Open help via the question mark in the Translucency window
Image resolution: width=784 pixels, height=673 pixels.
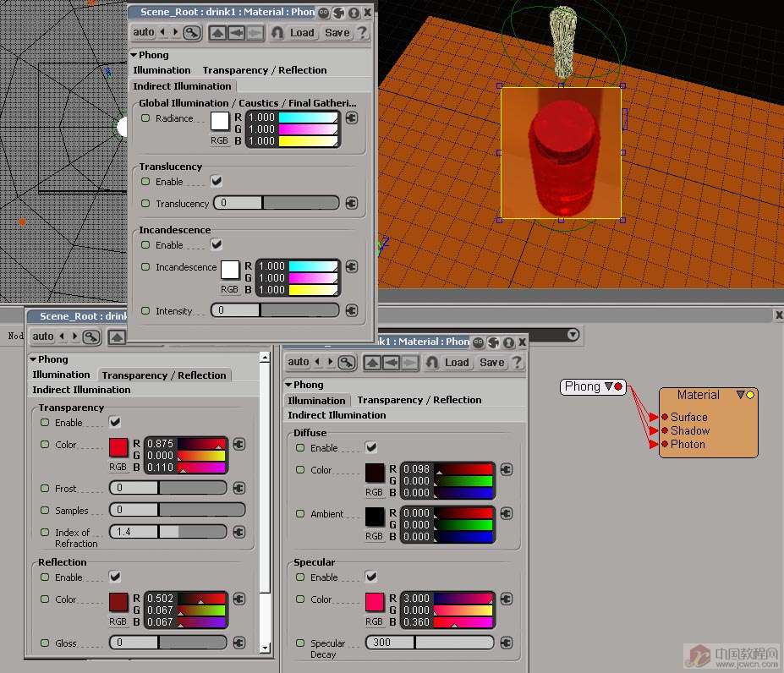(x=363, y=33)
